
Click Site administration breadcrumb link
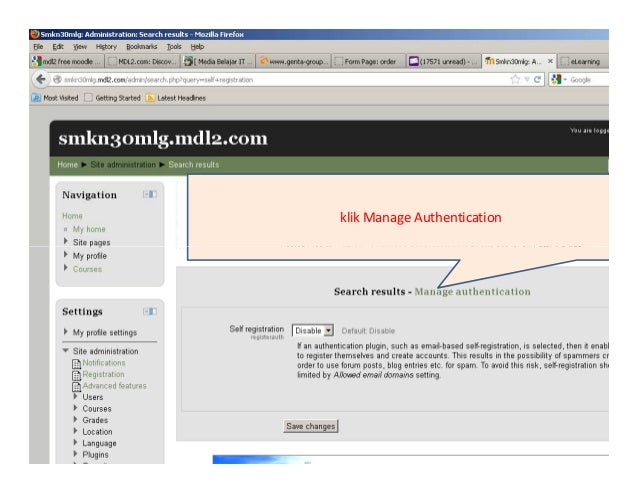coord(123,164)
